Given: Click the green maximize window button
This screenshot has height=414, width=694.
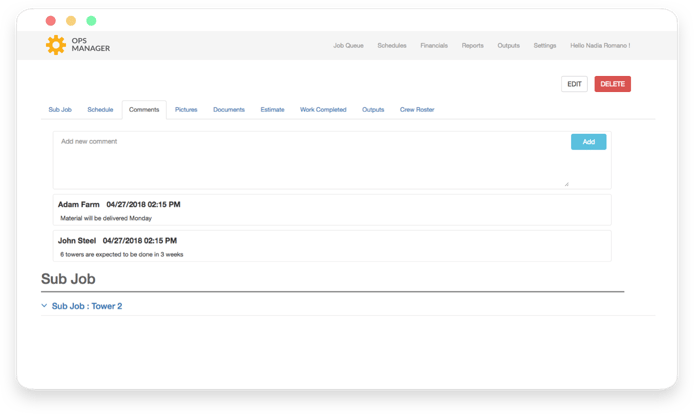Looking at the screenshot, I should click(x=91, y=21).
